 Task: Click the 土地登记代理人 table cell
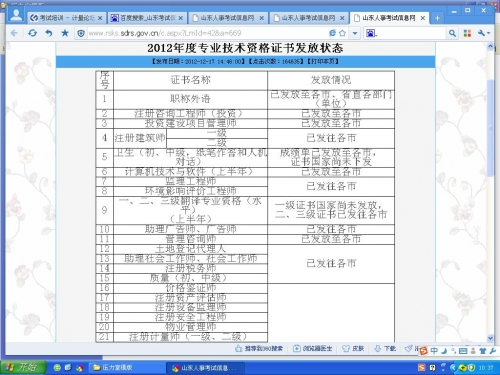coord(190,249)
